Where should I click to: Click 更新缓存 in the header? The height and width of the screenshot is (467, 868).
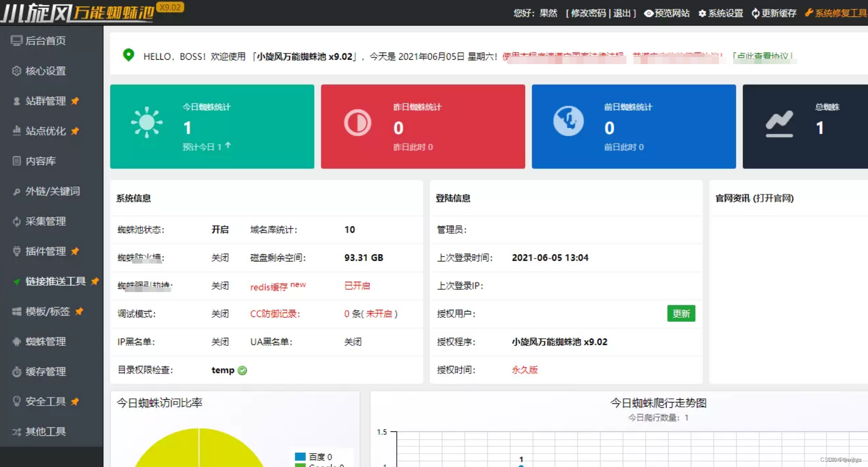774,13
